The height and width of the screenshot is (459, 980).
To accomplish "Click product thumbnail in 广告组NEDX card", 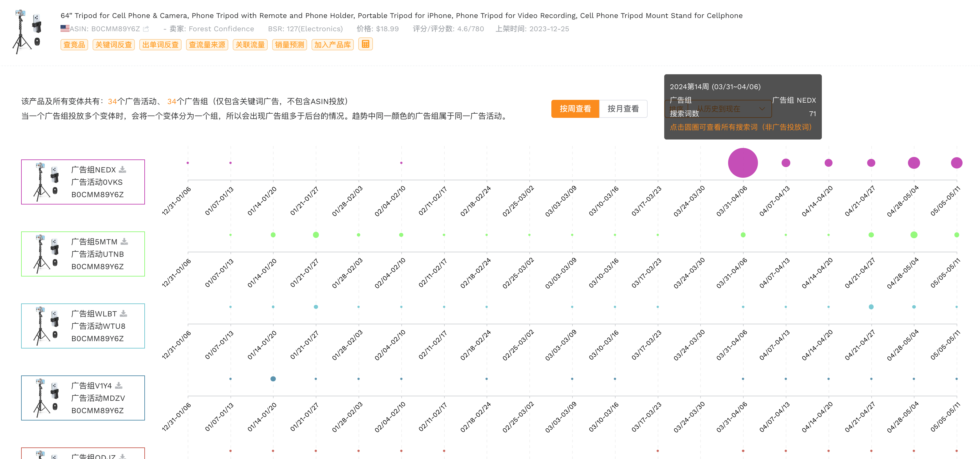I will click(x=46, y=182).
